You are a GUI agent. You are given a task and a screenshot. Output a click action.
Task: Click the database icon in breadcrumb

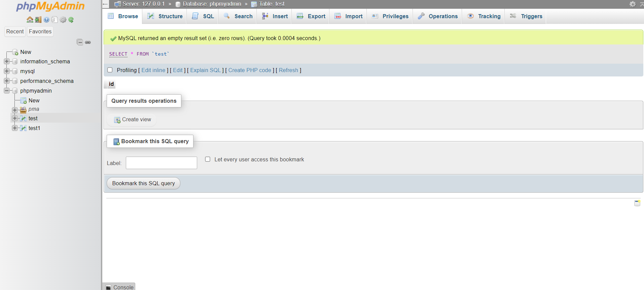(178, 4)
